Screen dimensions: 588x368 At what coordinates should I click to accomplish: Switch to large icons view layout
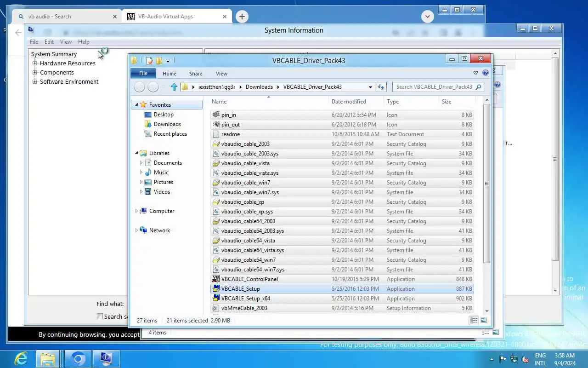coord(483,320)
